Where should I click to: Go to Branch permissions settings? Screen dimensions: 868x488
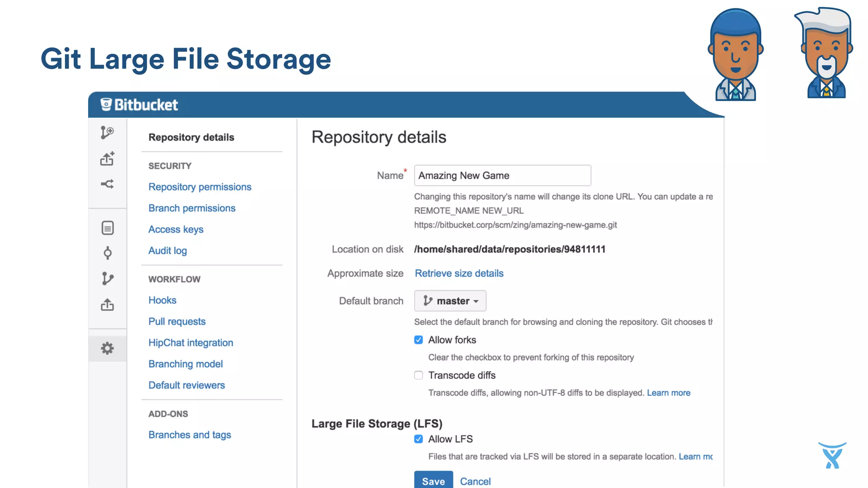coord(192,208)
